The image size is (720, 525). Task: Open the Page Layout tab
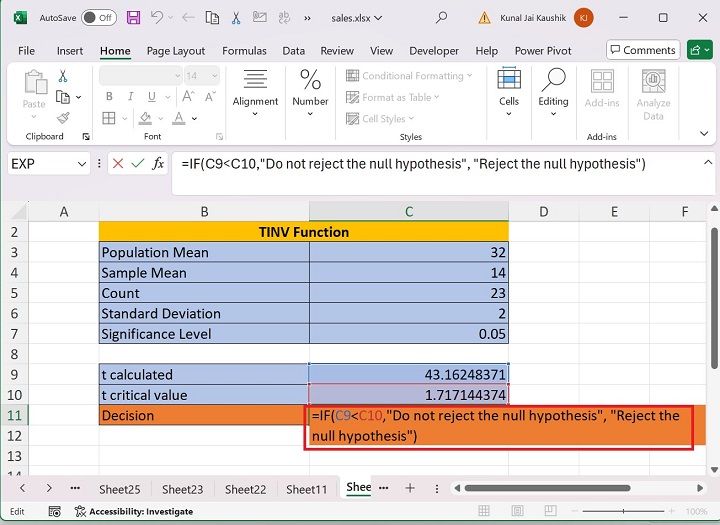click(176, 51)
